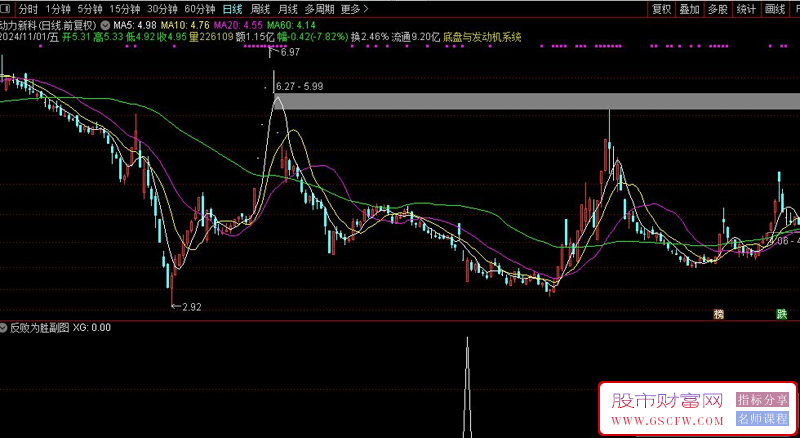The image size is (800, 438).
Task: Expand the 更多 more periods menu
Action: pyautogui.click(x=354, y=9)
